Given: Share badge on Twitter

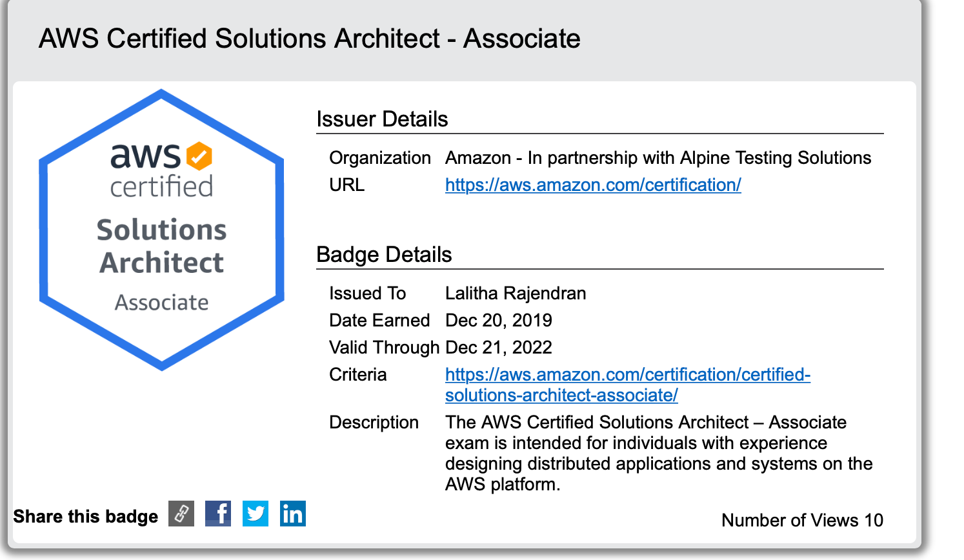Looking at the screenshot, I should pyautogui.click(x=256, y=514).
